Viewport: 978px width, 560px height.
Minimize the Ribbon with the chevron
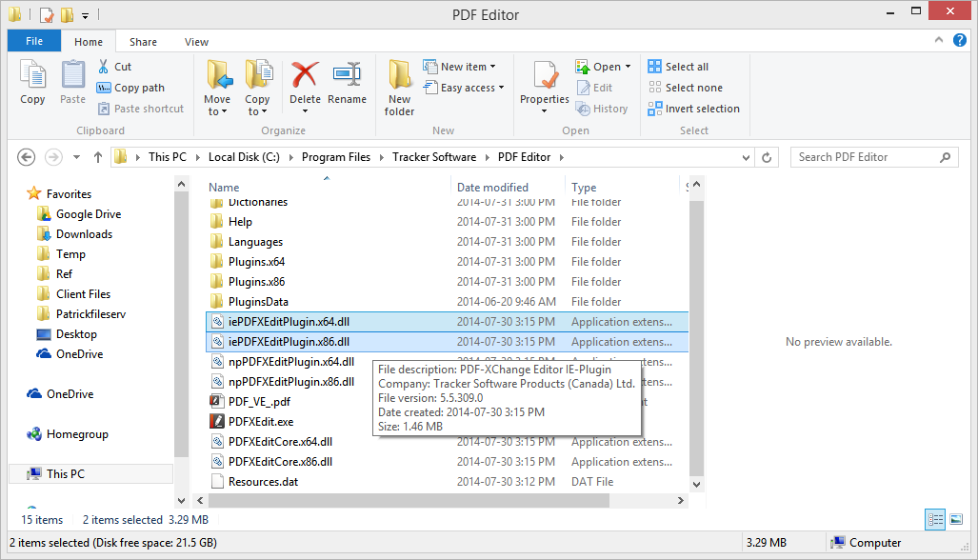point(939,40)
